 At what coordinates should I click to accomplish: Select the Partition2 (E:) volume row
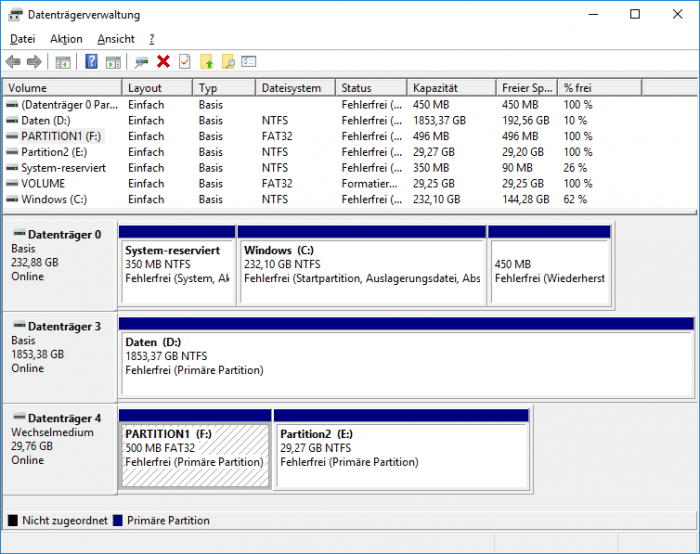point(350,152)
